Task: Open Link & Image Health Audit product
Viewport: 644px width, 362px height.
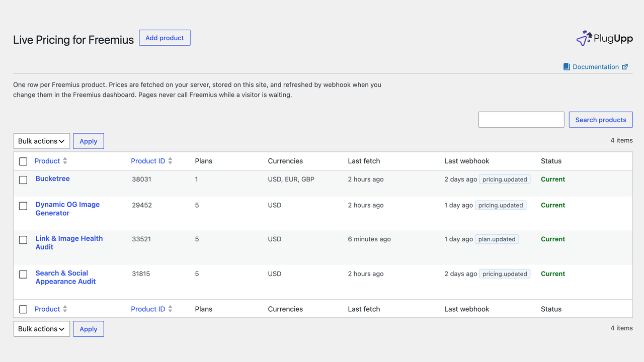Action: point(69,243)
